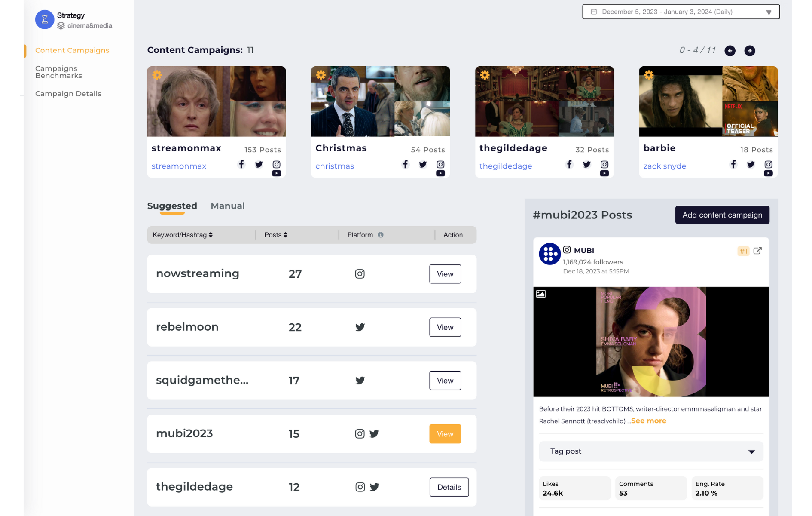Screen dimensions: 812x516
Task: Open Campaigns Benchmarks in sidebar
Action: click(58, 72)
